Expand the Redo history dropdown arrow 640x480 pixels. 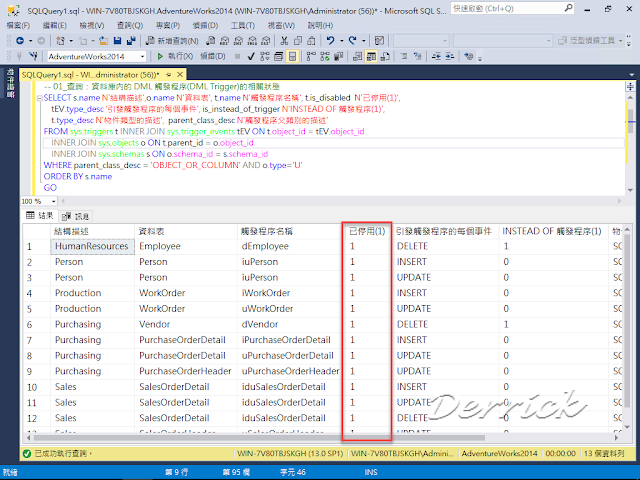point(363,41)
